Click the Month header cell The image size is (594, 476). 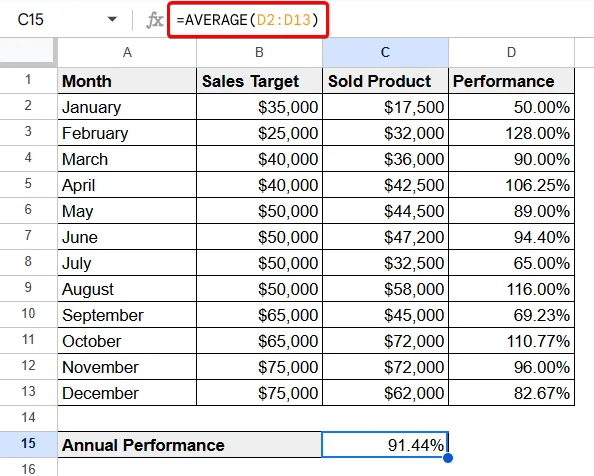coord(127,81)
